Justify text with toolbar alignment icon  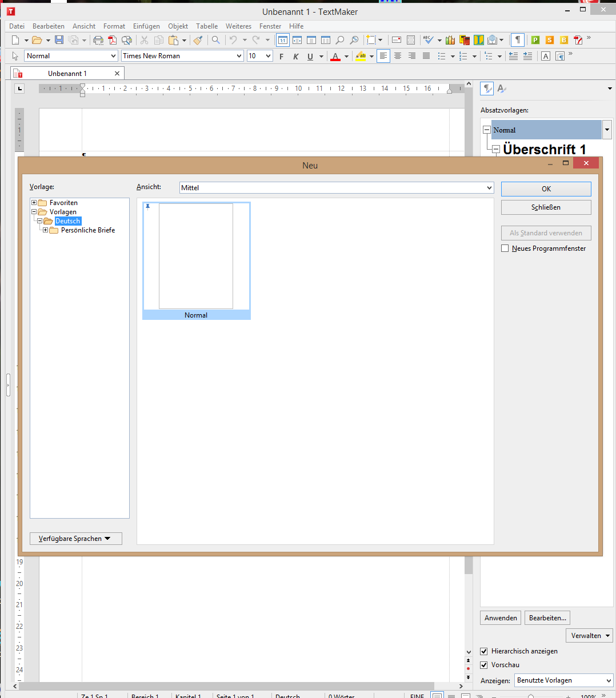click(426, 56)
